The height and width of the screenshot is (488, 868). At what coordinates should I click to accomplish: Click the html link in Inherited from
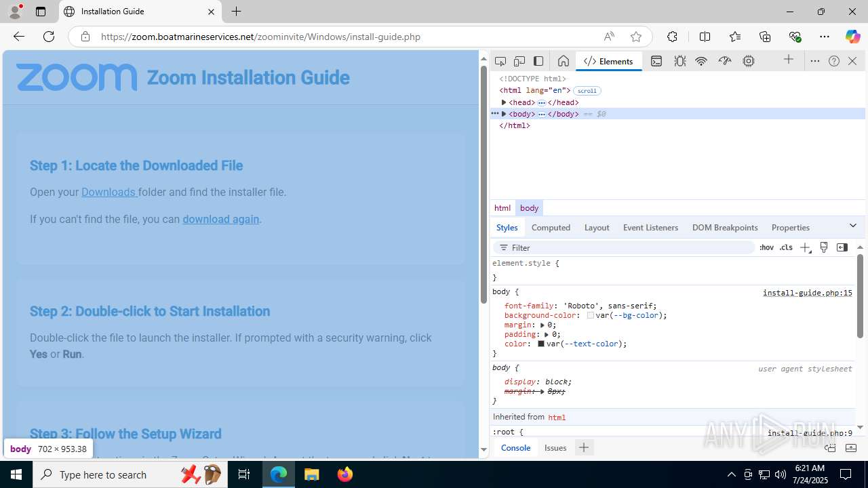pos(557,418)
